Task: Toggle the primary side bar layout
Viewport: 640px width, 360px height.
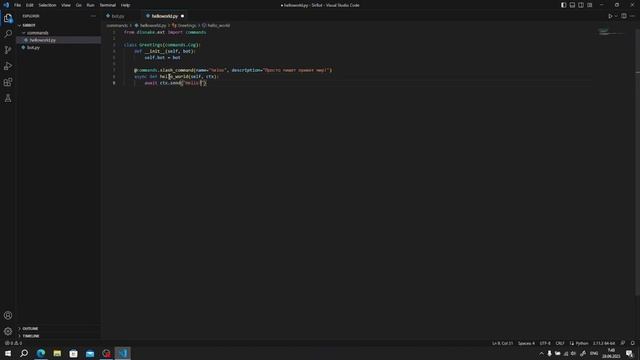Action: pos(563,5)
